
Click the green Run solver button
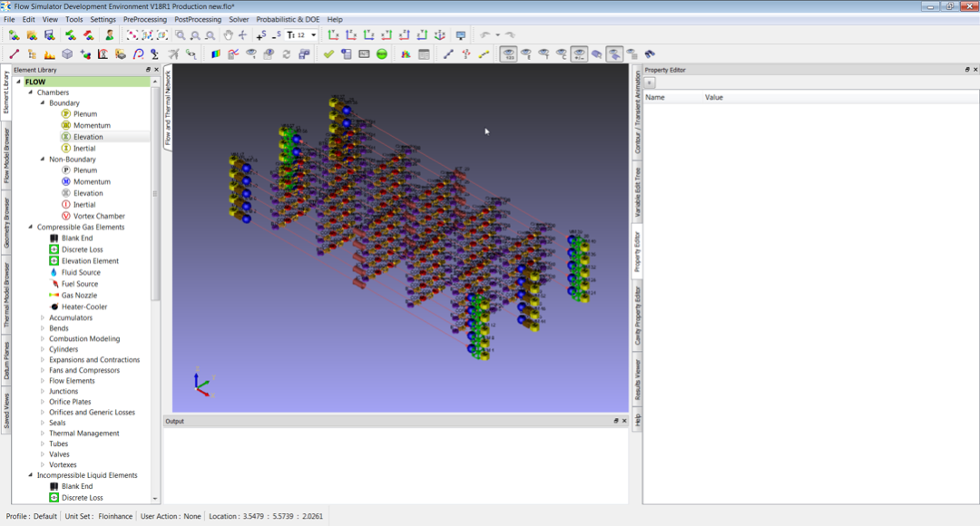382,54
